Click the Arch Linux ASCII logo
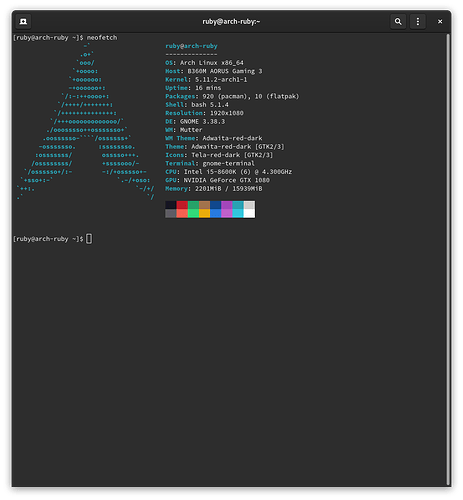 pyautogui.click(x=85, y=121)
